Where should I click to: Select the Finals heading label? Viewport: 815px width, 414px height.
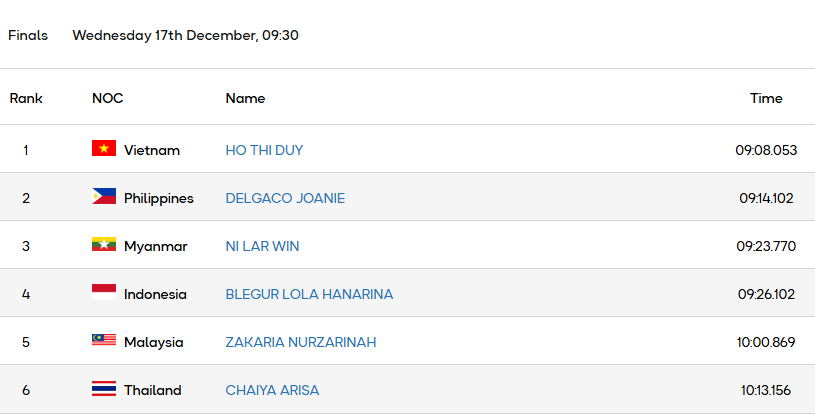[28, 35]
